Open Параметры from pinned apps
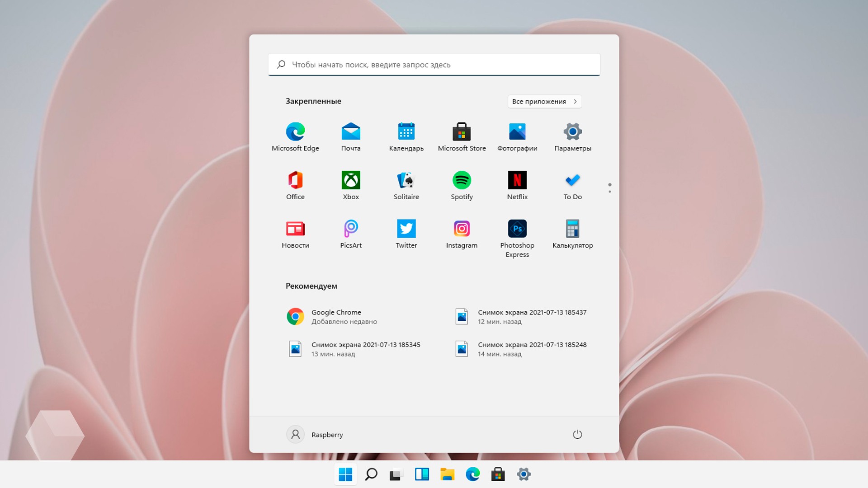The height and width of the screenshot is (488, 868). pyautogui.click(x=572, y=137)
